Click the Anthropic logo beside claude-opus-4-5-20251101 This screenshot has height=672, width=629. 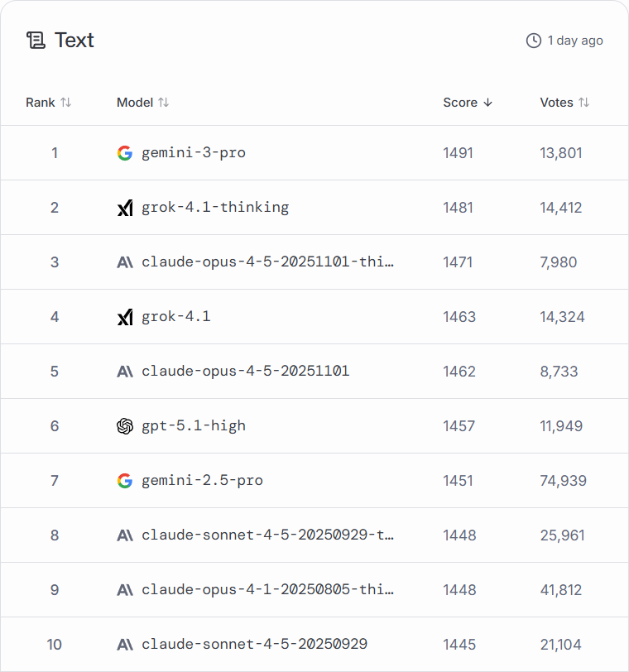pyautogui.click(x=125, y=372)
